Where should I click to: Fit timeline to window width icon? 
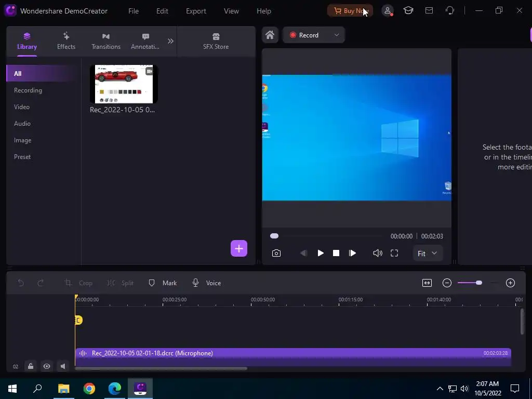[427, 283]
